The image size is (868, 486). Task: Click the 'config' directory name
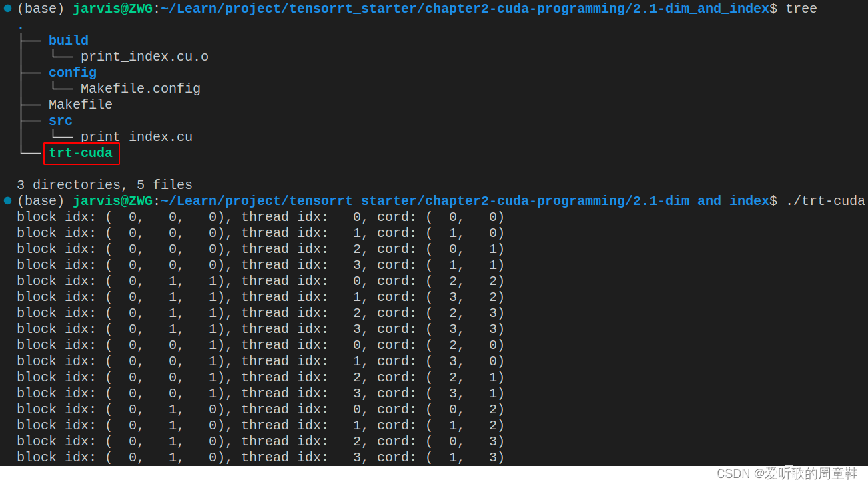point(73,73)
